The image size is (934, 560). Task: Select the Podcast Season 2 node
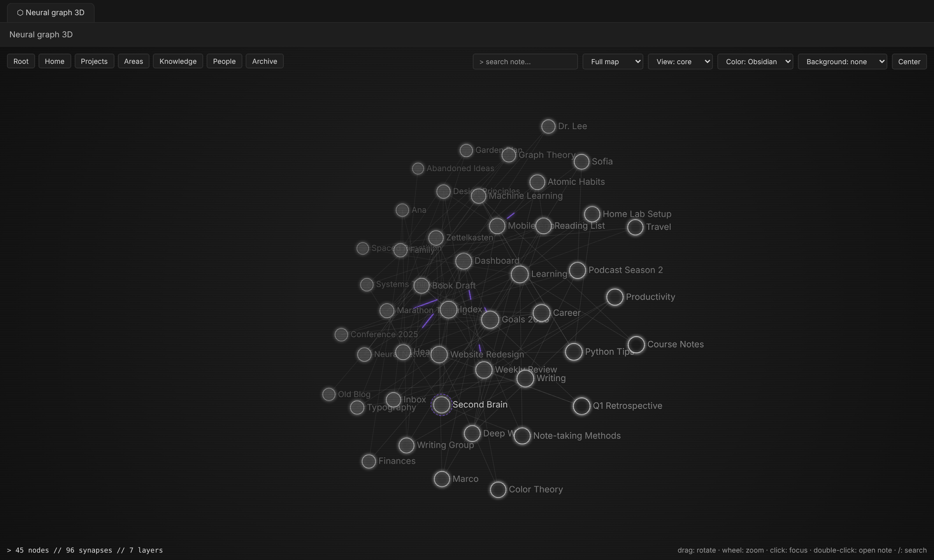point(578,270)
